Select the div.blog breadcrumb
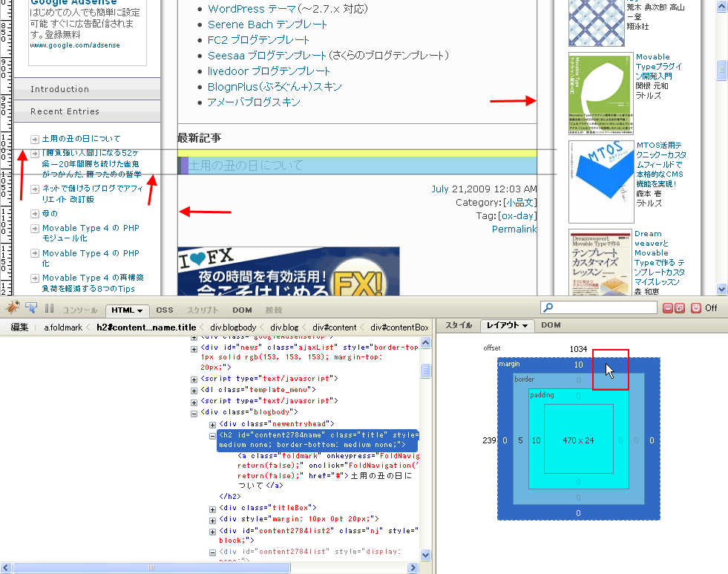728x574 pixels. click(x=284, y=327)
